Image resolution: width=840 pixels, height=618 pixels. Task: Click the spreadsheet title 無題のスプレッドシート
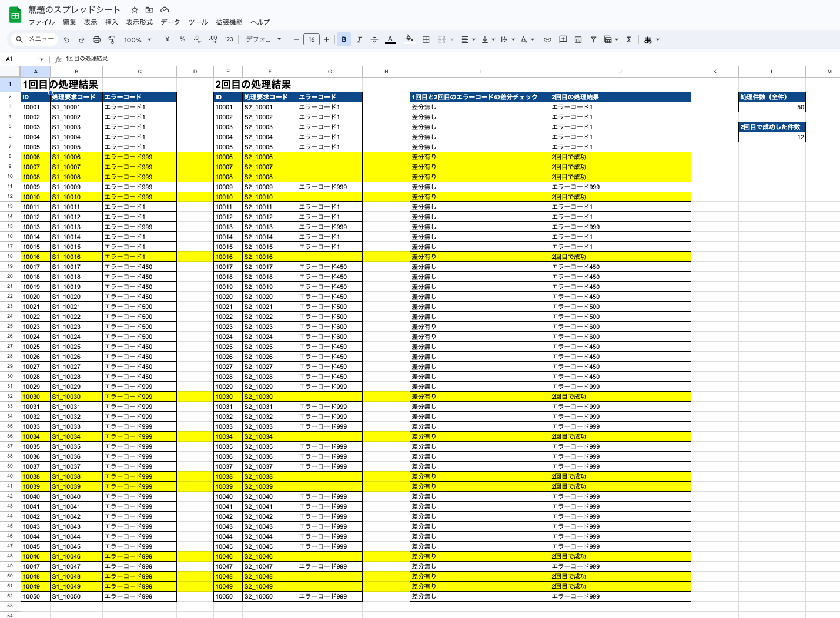[x=74, y=9]
